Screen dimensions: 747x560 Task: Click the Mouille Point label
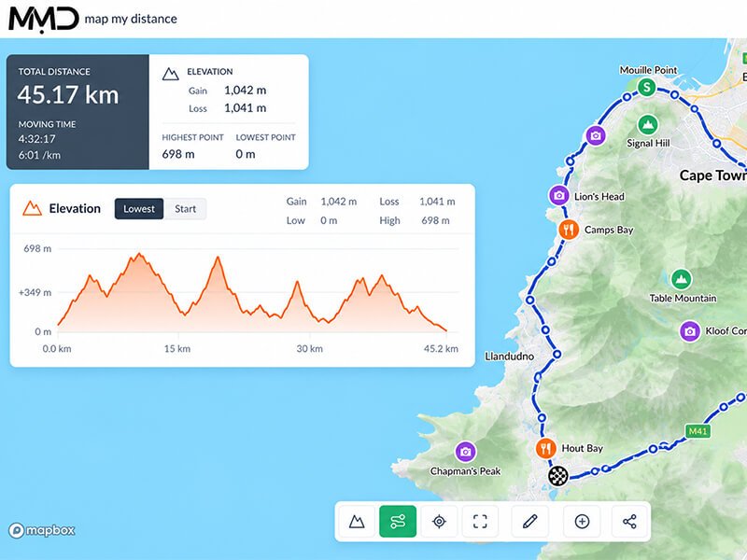pos(648,70)
